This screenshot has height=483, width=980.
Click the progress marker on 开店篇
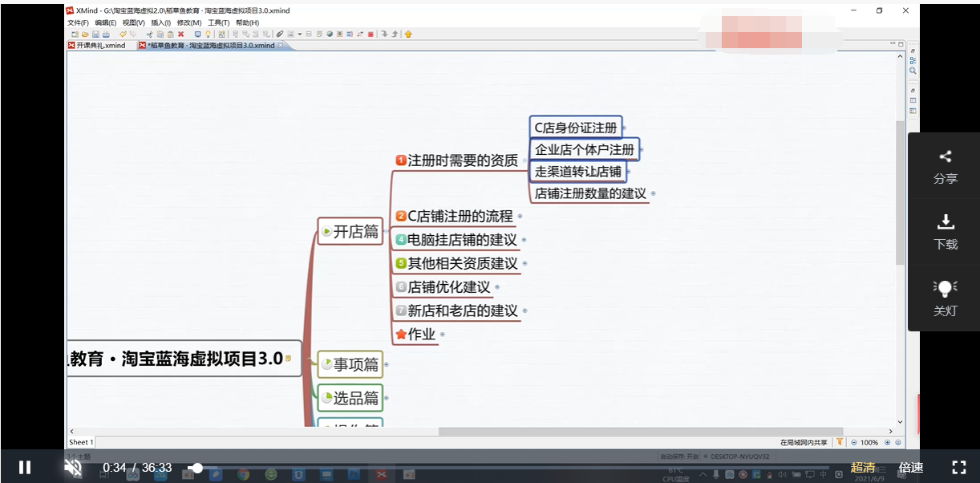tap(326, 232)
